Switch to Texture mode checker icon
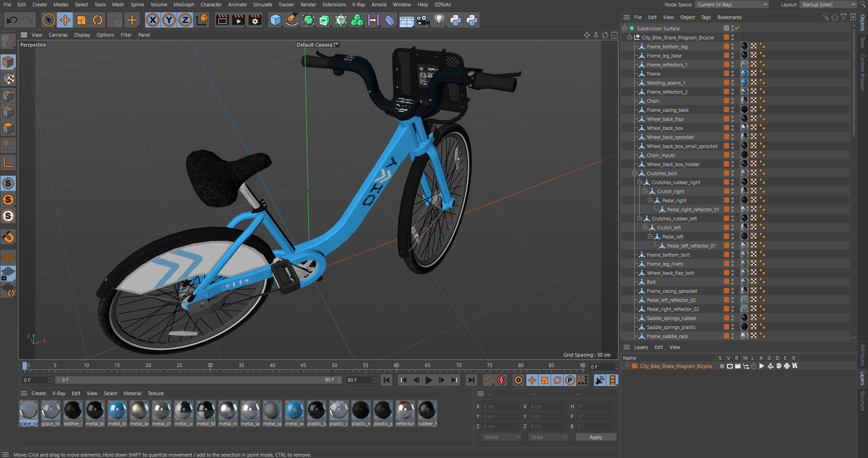Screen dimensions: 868x458 tap(8, 79)
